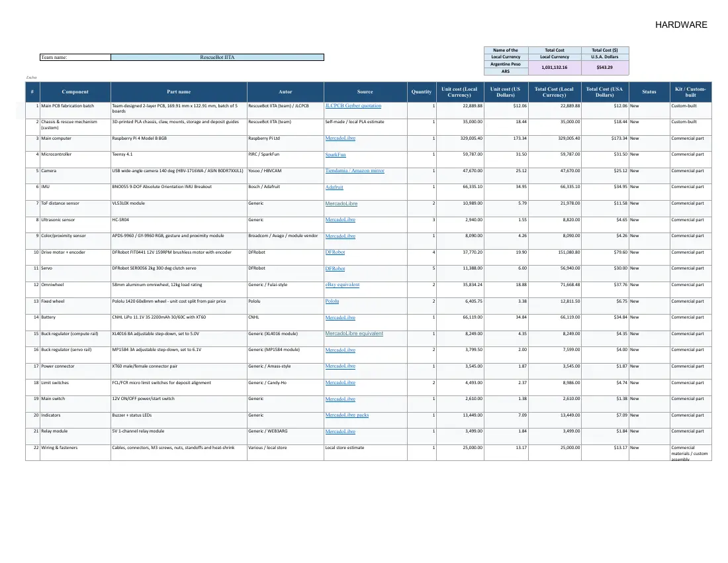This screenshot has width=728, height=563.
Task: Open MercadoLibre link for Ultrasonic sensor row
Action: (340, 220)
